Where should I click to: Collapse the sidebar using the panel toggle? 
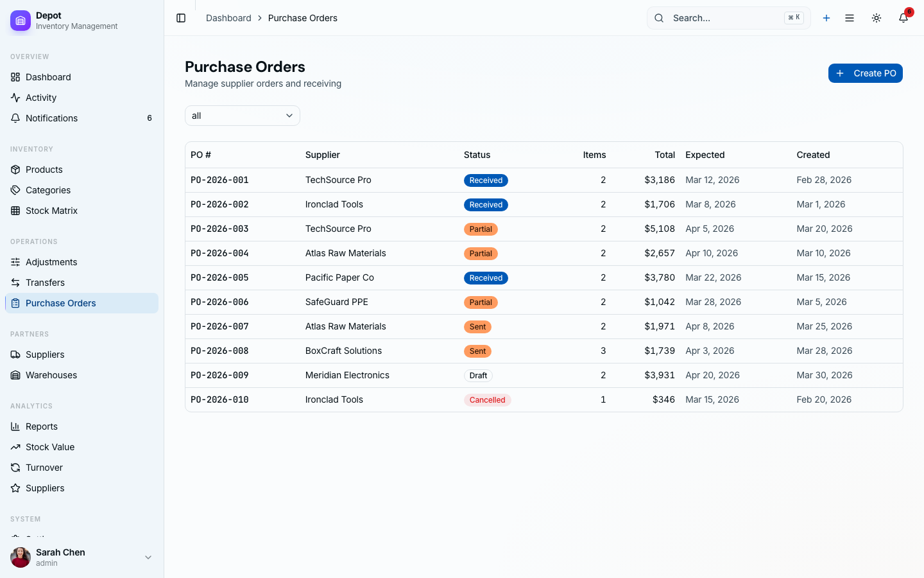point(181,18)
